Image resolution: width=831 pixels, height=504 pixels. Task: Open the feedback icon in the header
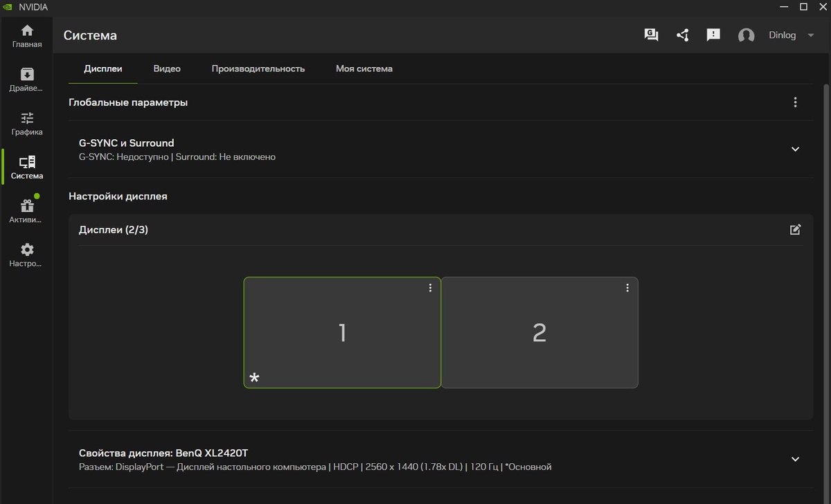click(x=713, y=35)
